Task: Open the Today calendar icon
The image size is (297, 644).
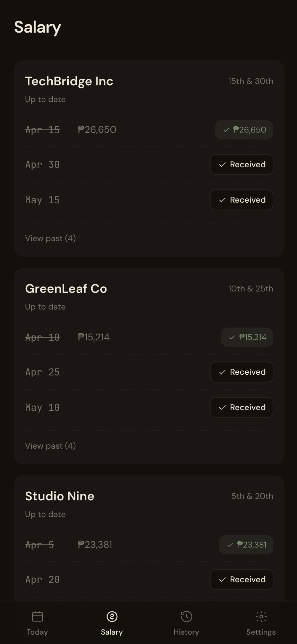Action: [37, 617]
